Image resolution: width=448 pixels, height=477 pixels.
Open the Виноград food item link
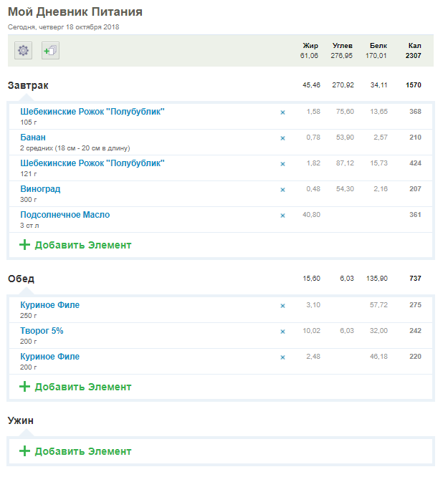(40, 189)
